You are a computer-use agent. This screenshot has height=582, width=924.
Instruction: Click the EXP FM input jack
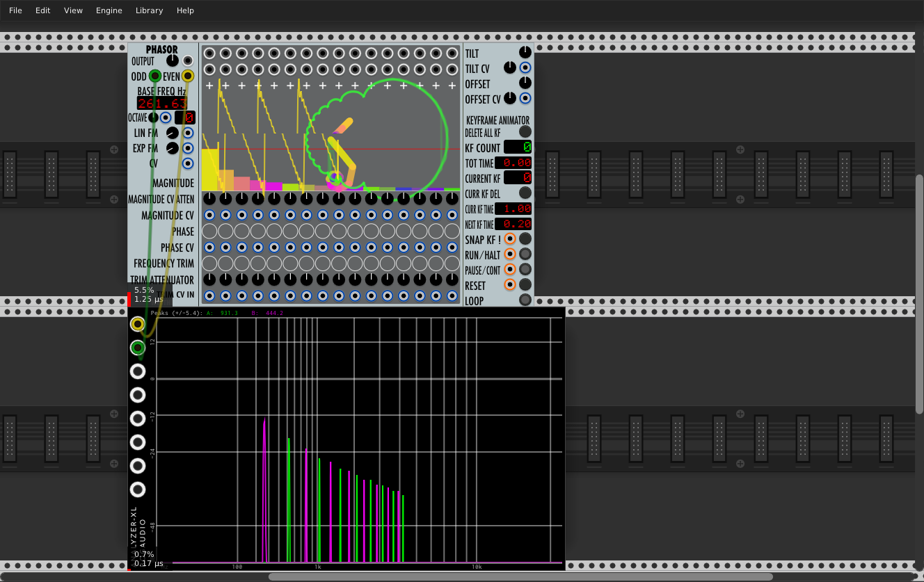tap(188, 148)
